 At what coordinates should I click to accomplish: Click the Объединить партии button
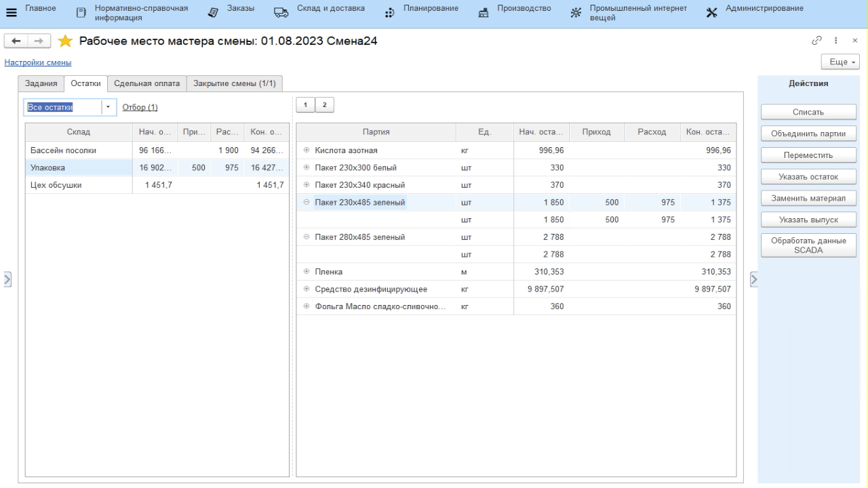point(808,134)
